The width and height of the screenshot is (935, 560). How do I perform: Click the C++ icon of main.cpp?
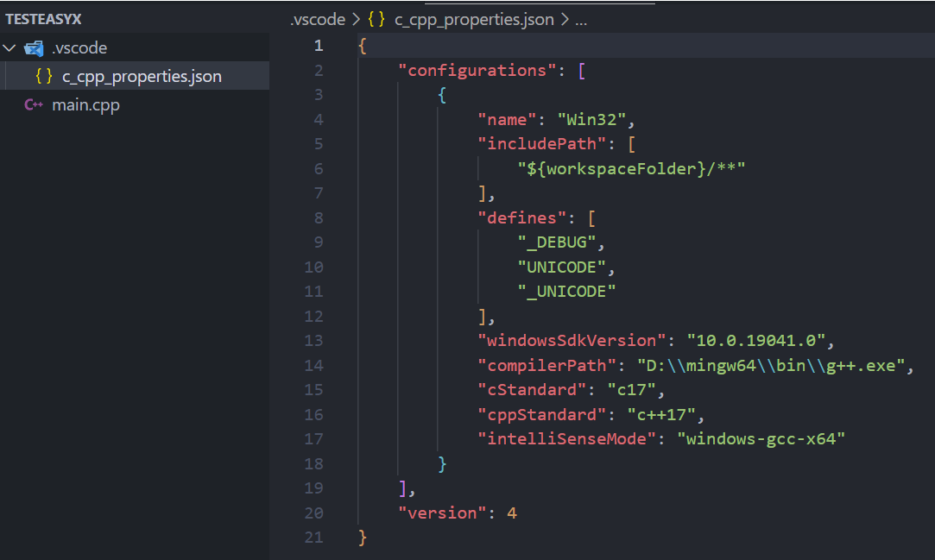(x=34, y=105)
